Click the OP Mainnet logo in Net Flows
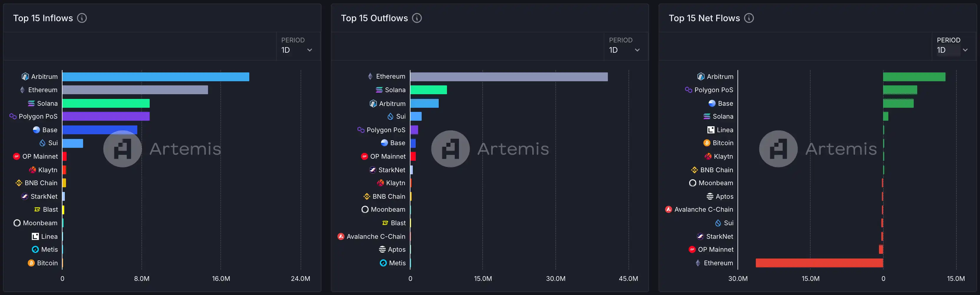 [x=692, y=249]
